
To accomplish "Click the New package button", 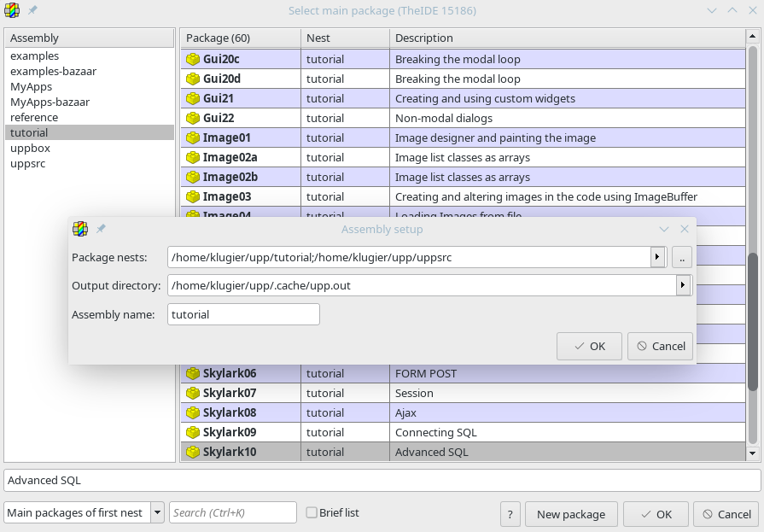I will [x=571, y=514].
